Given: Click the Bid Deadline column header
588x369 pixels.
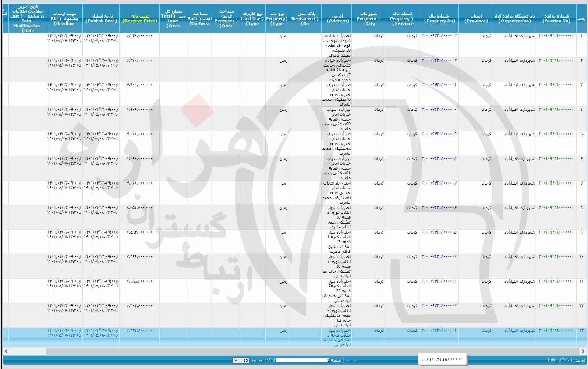Looking at the screenshot, I should [64, 18].
